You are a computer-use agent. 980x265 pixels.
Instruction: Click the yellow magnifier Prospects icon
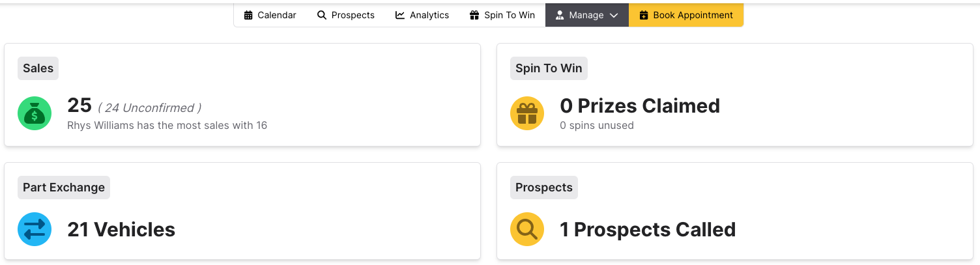click(527, 229)
